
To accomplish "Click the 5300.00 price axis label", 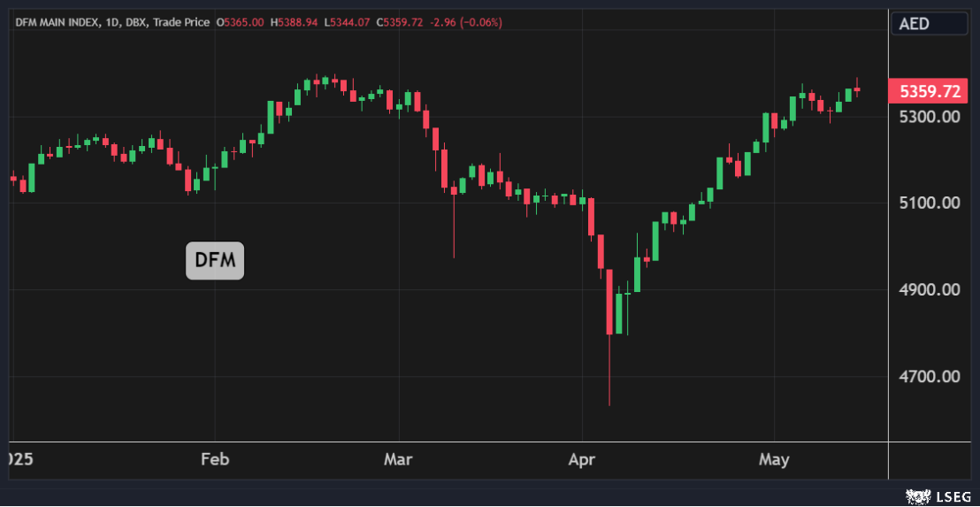I will click(930, 117).
